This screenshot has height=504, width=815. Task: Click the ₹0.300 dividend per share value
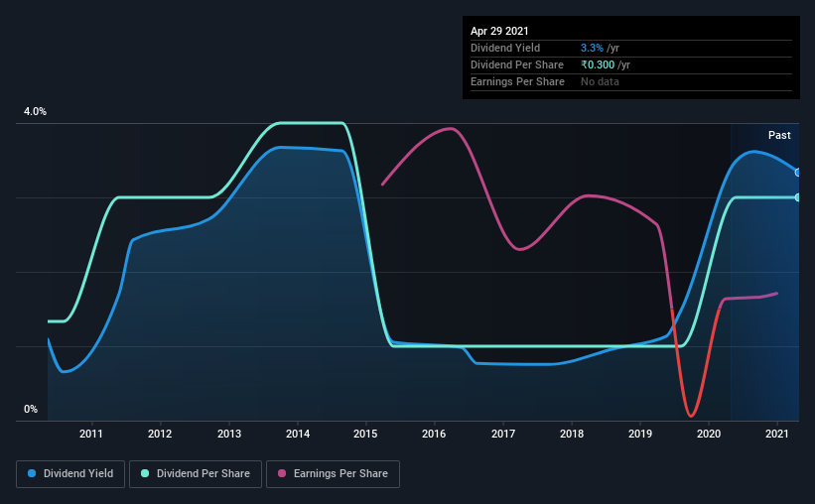click(598, 64)
